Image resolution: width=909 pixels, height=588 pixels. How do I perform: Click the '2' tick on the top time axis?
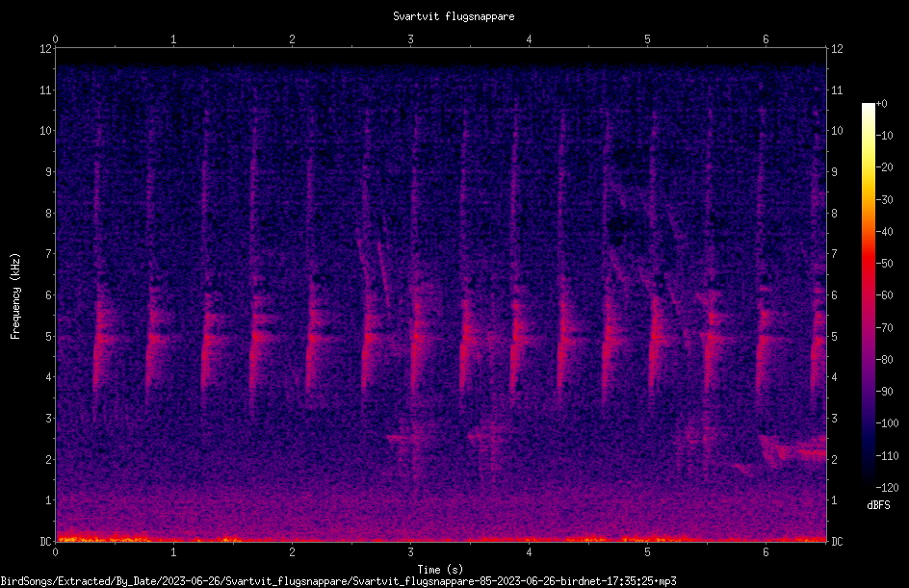pos(292,39)
